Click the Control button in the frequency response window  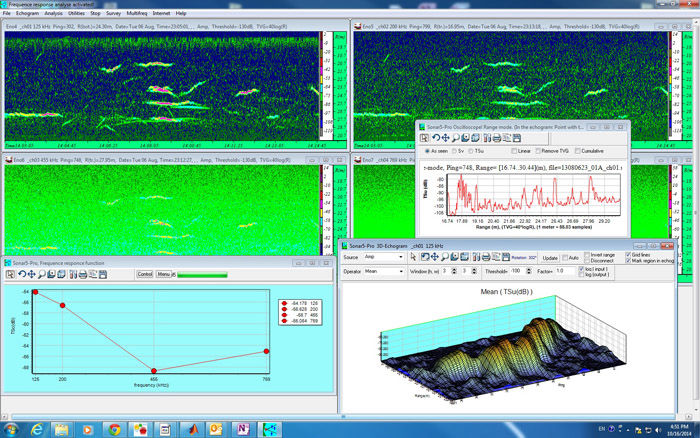pos(144,274)
